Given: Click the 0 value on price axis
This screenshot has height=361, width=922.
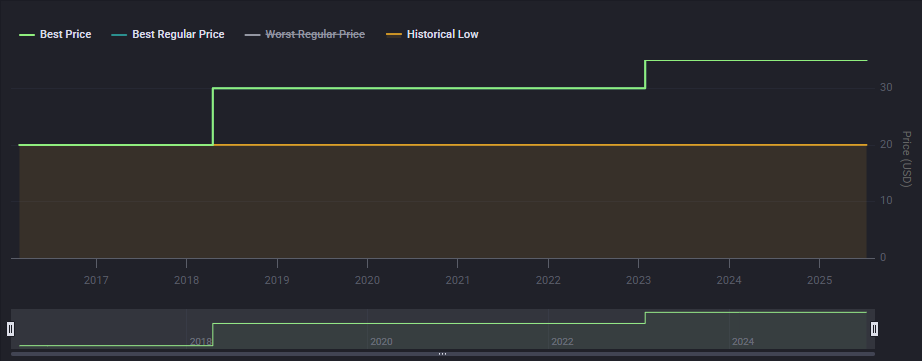Looking at the screenshot, I should coord(883,258).
